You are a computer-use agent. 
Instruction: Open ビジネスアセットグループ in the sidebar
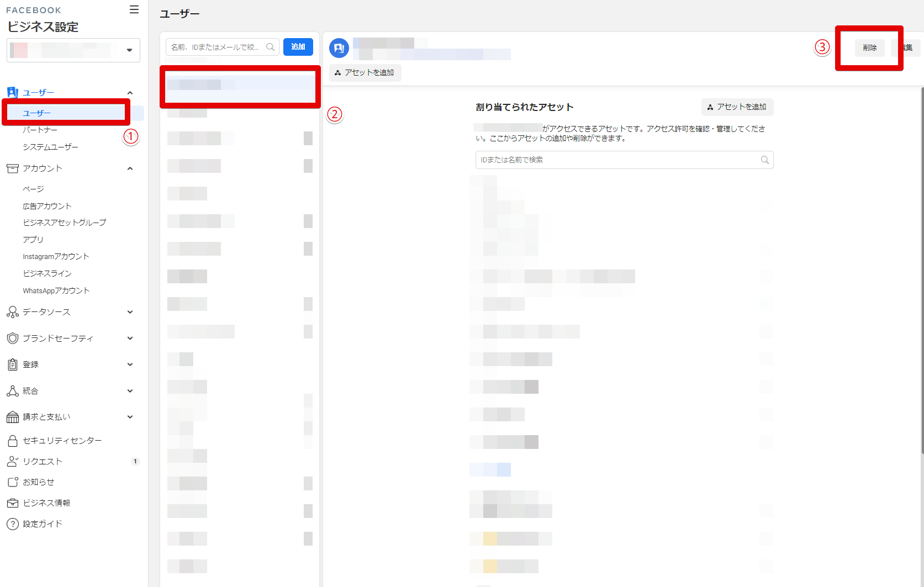click(65, 223)
